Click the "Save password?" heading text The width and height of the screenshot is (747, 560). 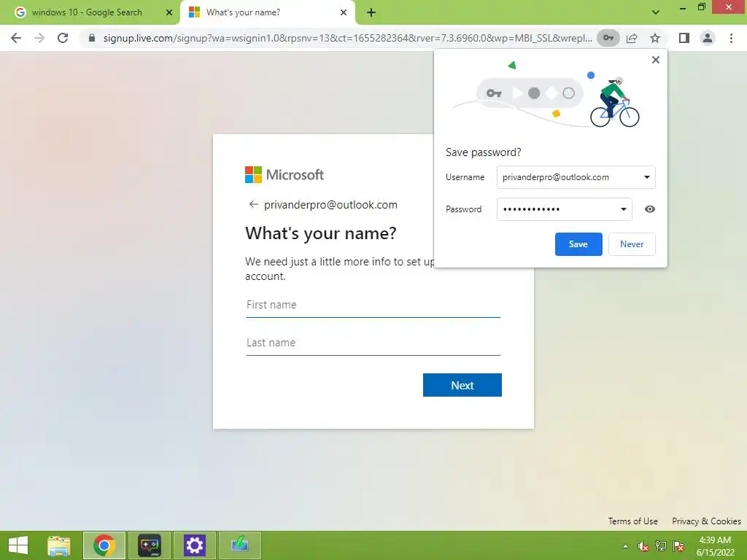(x=483, y=152)
